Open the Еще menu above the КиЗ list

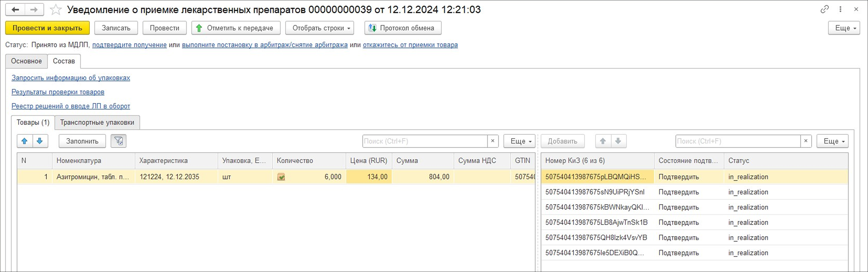click(x=832, y=141)
